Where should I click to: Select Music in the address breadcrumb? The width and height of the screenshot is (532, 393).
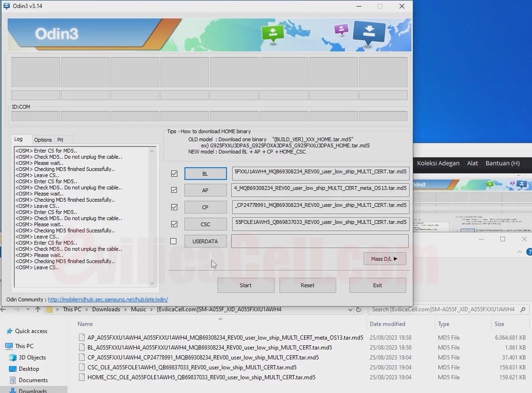[139, 309]
